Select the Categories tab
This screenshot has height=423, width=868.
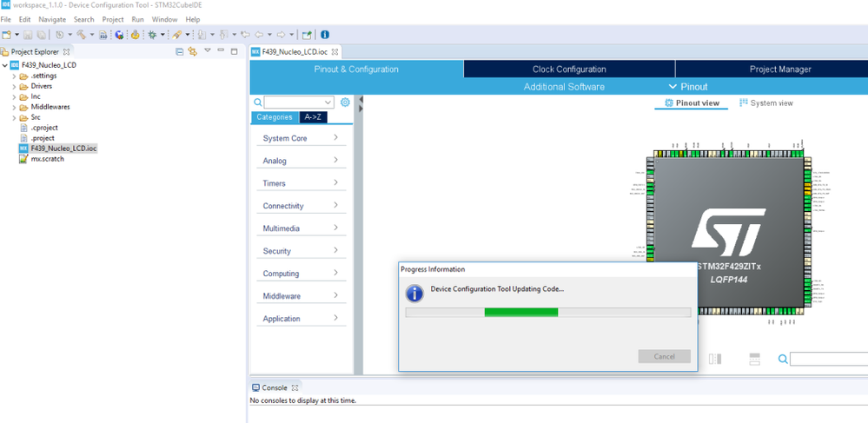coord(275,117)
